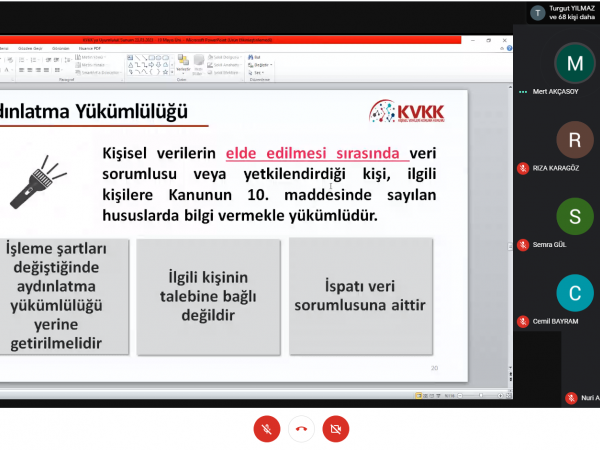Select the triangle shape in the gallery
Screen dimensions: 600x450
pyautogui.click(x=130, y=65)
